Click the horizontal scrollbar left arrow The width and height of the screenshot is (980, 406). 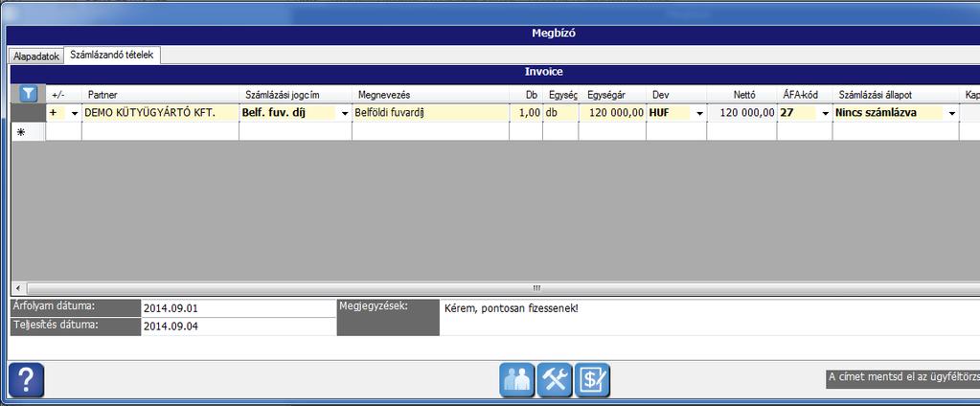point(17,288)
